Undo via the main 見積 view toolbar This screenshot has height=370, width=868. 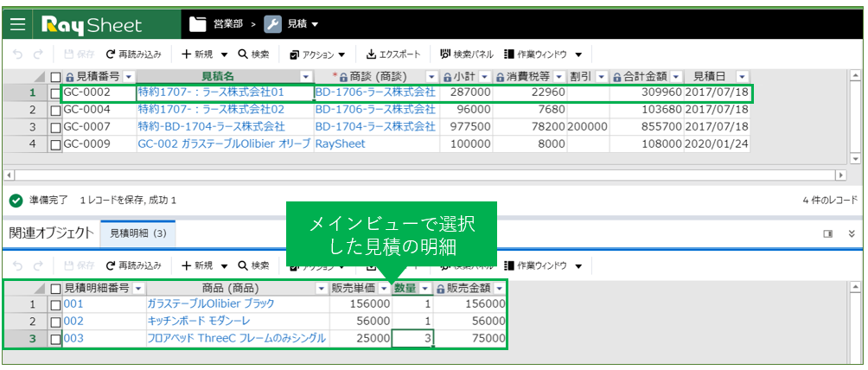pos(17,54)
